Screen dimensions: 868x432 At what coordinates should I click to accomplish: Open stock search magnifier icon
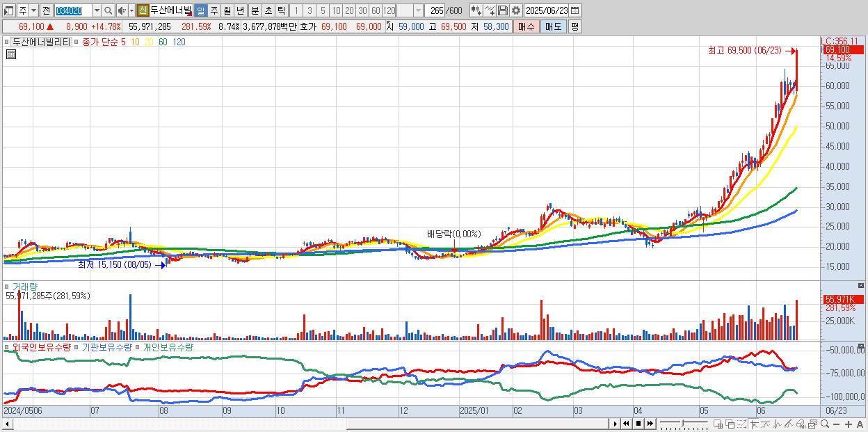coord(108,10)
